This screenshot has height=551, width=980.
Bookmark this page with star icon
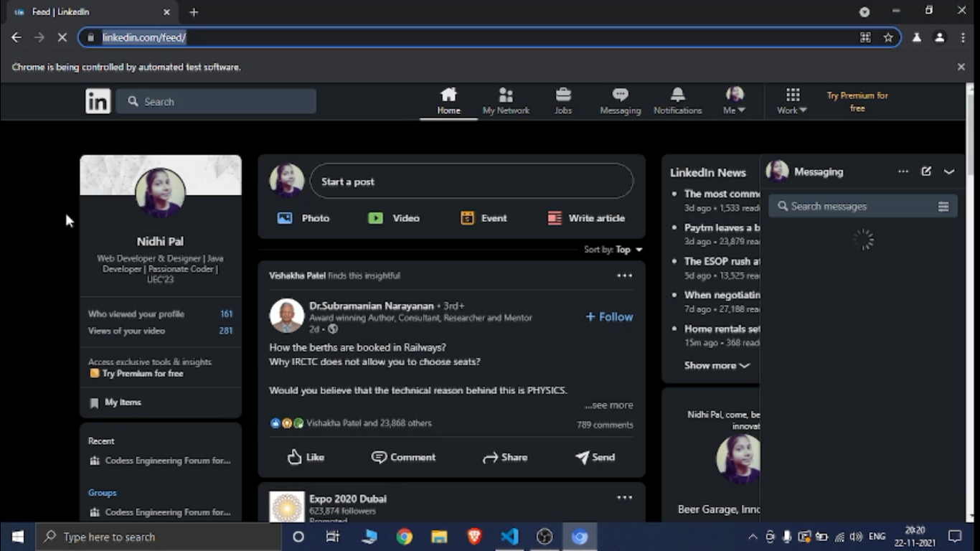888,37
